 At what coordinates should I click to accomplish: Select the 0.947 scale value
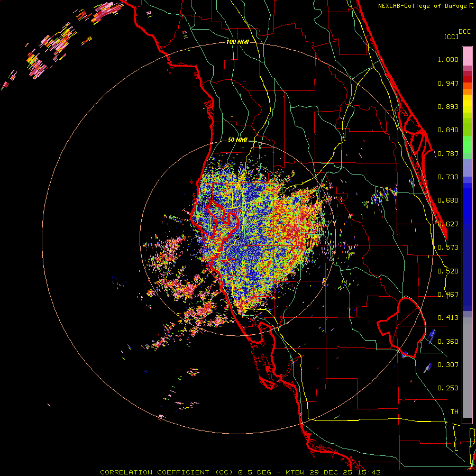448,83
